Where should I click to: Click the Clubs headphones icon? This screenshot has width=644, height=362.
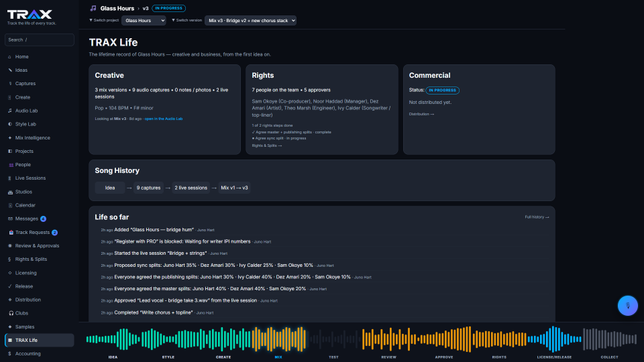click(11, 313)
